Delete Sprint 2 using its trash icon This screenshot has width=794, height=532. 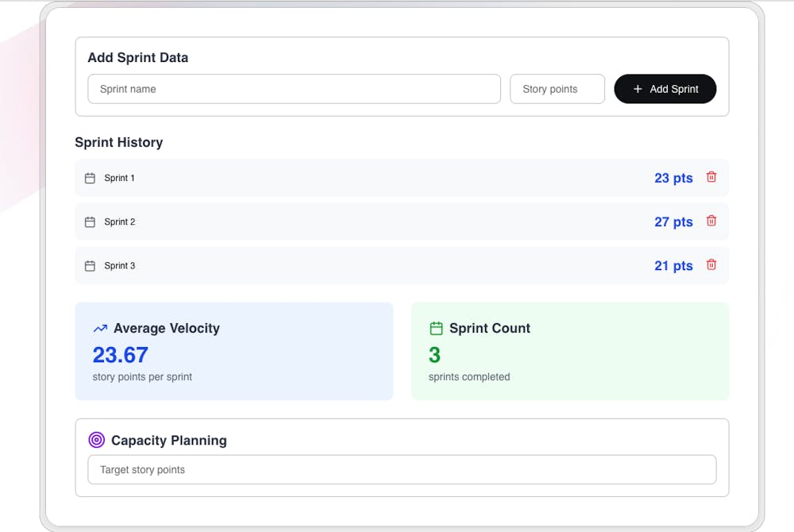pos(711,221)
